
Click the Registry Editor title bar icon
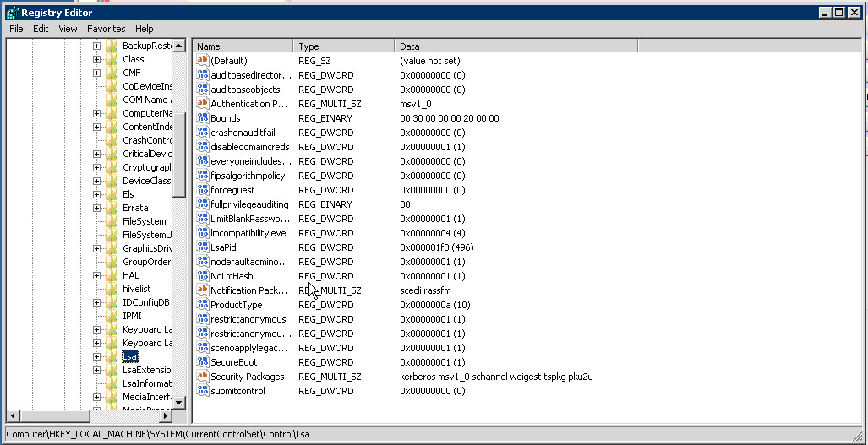pos(12,12)
